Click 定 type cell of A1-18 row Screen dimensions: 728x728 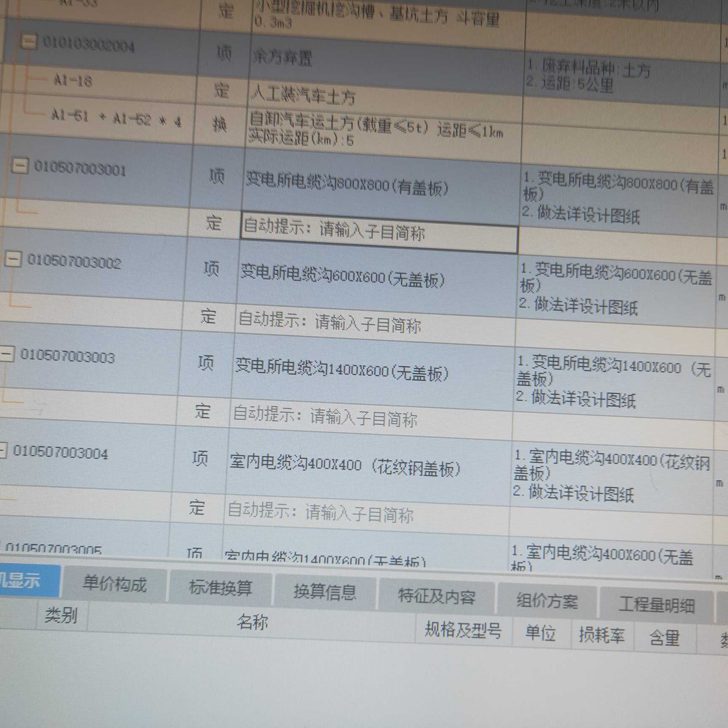222,90
